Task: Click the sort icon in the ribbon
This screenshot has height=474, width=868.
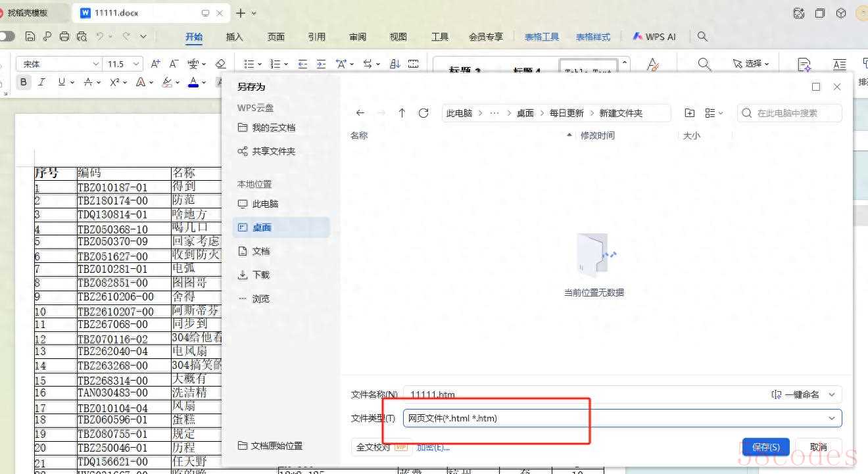Action: pyautogui.click(x=395, y=64)
